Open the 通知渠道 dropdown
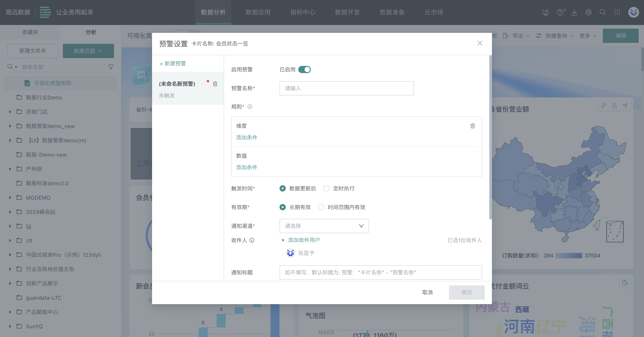644x337 pixels. [324, 226]
